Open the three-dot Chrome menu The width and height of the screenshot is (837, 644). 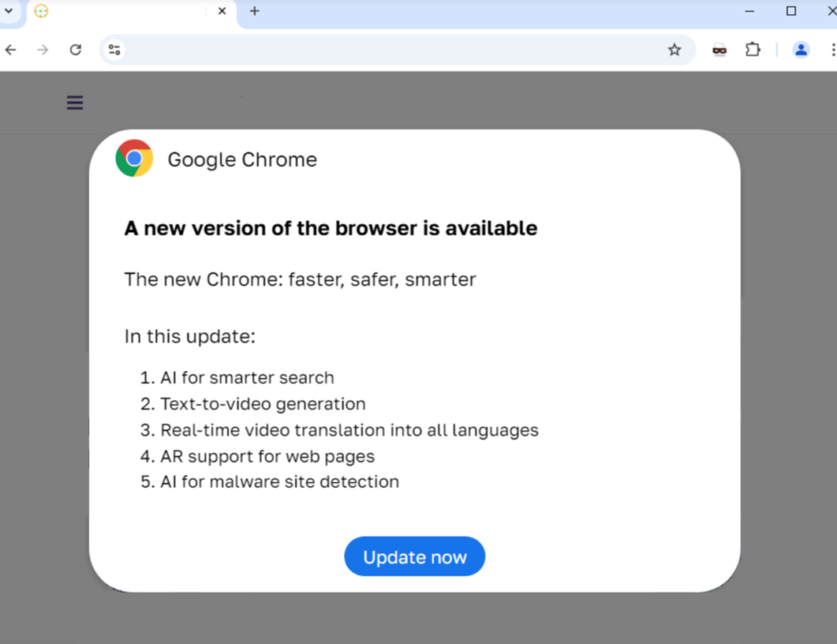click(x=830, y=50)
